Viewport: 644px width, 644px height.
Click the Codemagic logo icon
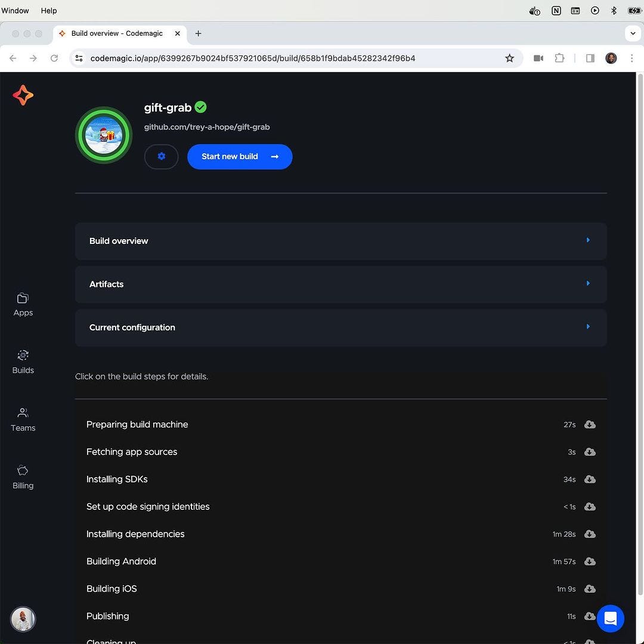(x=23, y=95)
